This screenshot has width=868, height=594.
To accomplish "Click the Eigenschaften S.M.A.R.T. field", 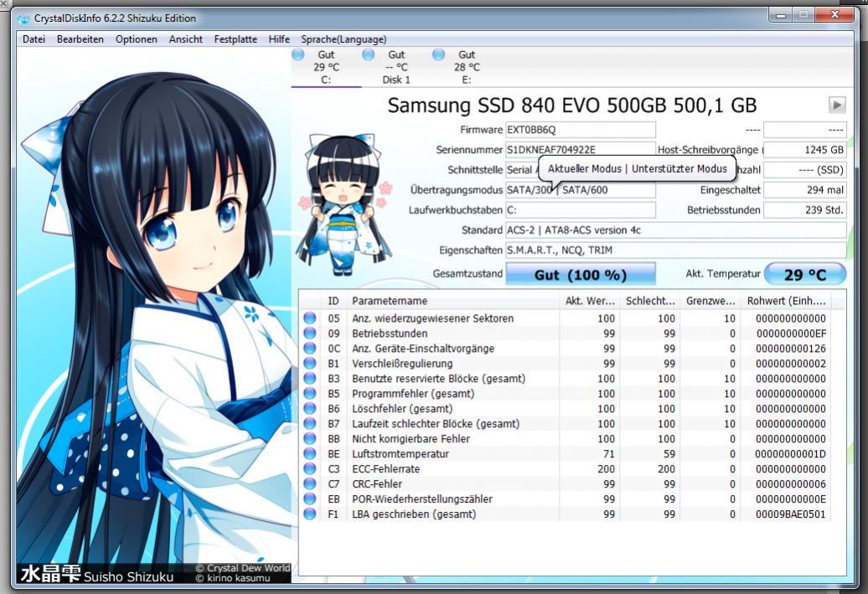I will (676, 251).
